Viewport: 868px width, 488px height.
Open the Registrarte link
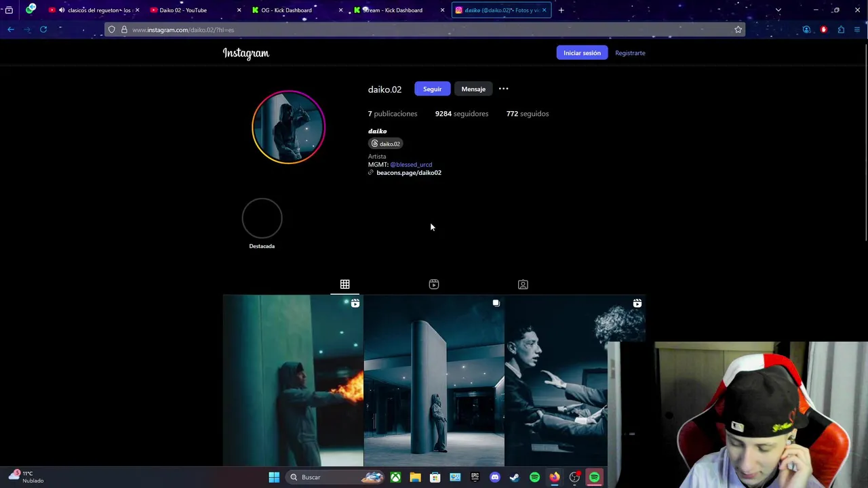630,53
